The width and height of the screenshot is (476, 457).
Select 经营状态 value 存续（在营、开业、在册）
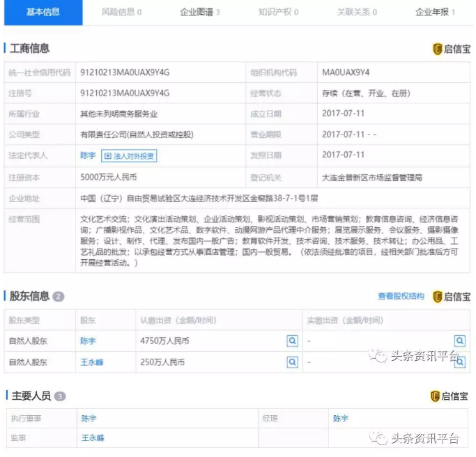(x=366, y=93)
